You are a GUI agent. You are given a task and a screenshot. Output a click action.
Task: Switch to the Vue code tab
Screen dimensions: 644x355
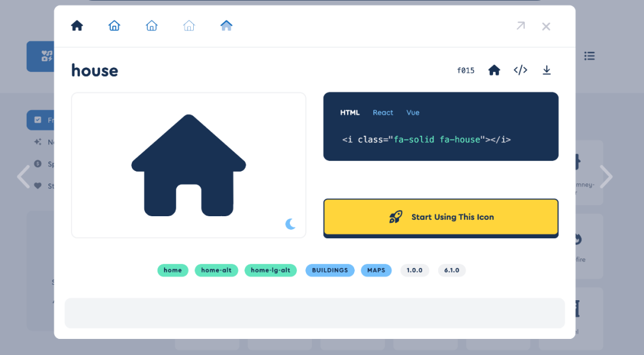[413, 113]
